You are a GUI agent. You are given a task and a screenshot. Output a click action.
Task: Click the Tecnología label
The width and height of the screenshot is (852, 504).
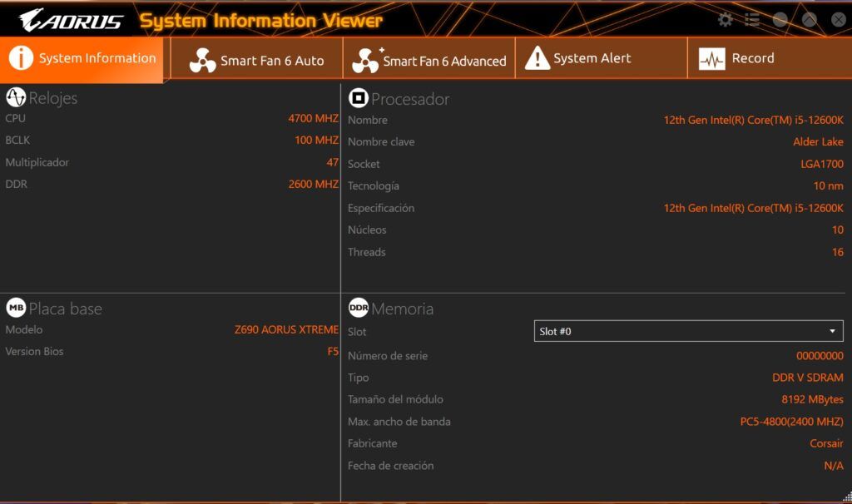tap(374, 185)
